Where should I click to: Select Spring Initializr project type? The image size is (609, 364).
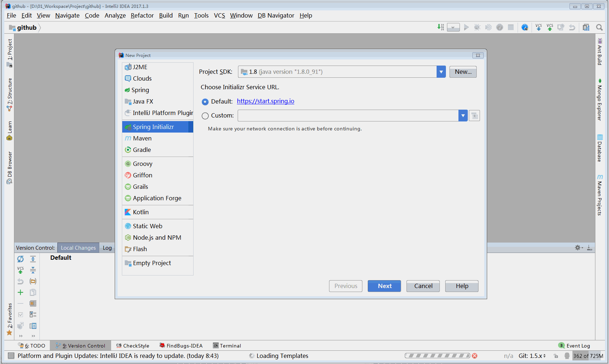[x=158, y=127]
